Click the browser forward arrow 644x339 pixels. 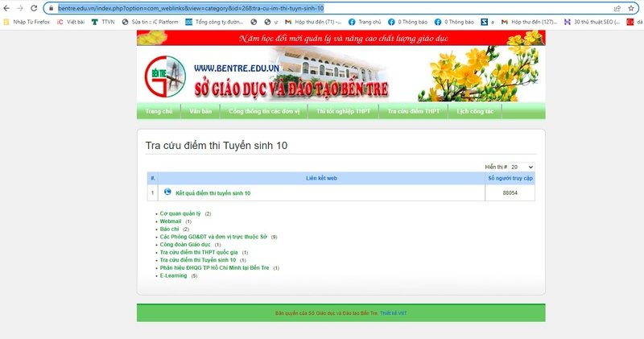(20, 8)
